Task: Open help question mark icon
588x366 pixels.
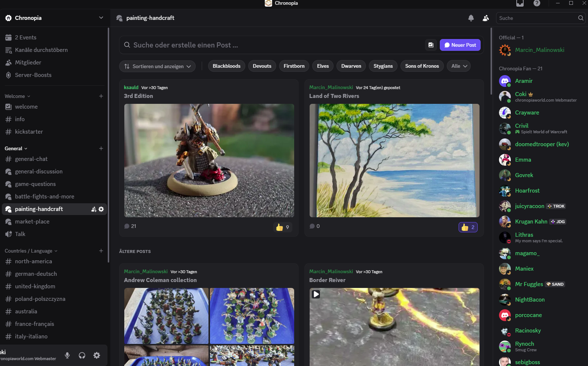Action: click(537, 3)
